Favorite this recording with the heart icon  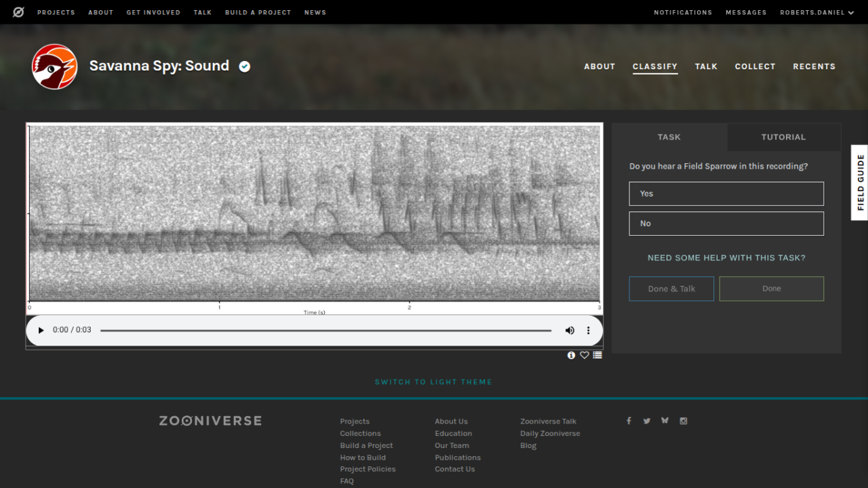coord(584,355)
